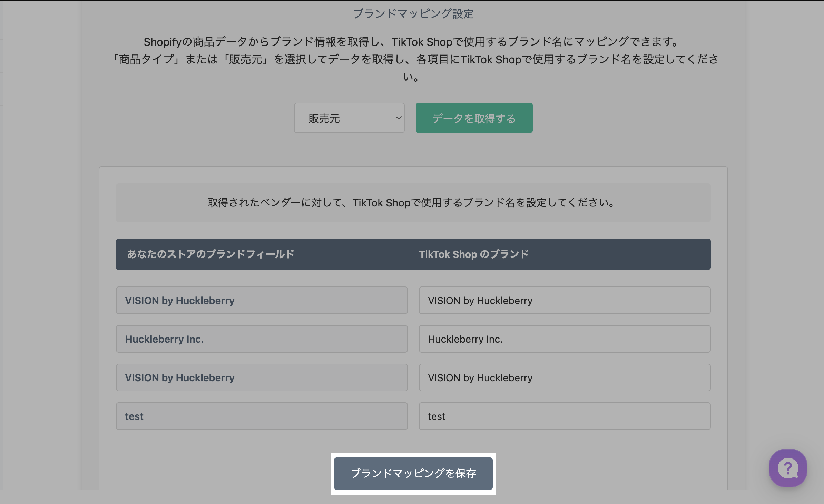Viewport: 824px width, 504px height.
Task: Open the 販売元 source dropdown
Action: 349,118
